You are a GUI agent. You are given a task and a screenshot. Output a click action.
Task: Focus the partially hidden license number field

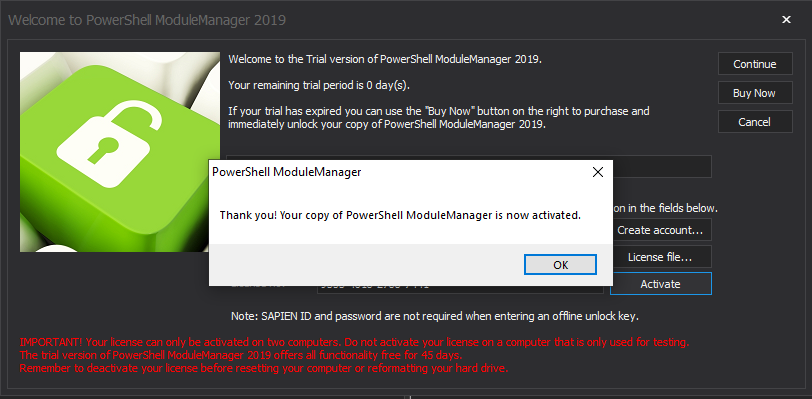(x=460, y=289)
